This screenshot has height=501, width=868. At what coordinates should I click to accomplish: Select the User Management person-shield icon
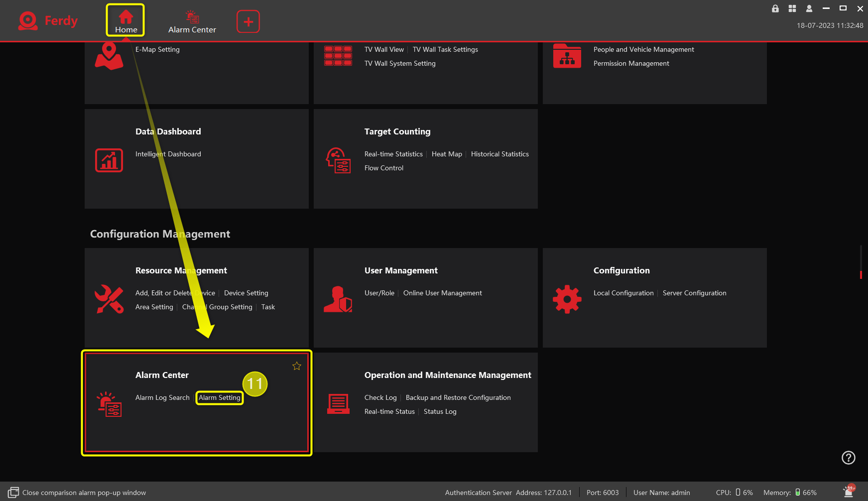click(338, 299)
